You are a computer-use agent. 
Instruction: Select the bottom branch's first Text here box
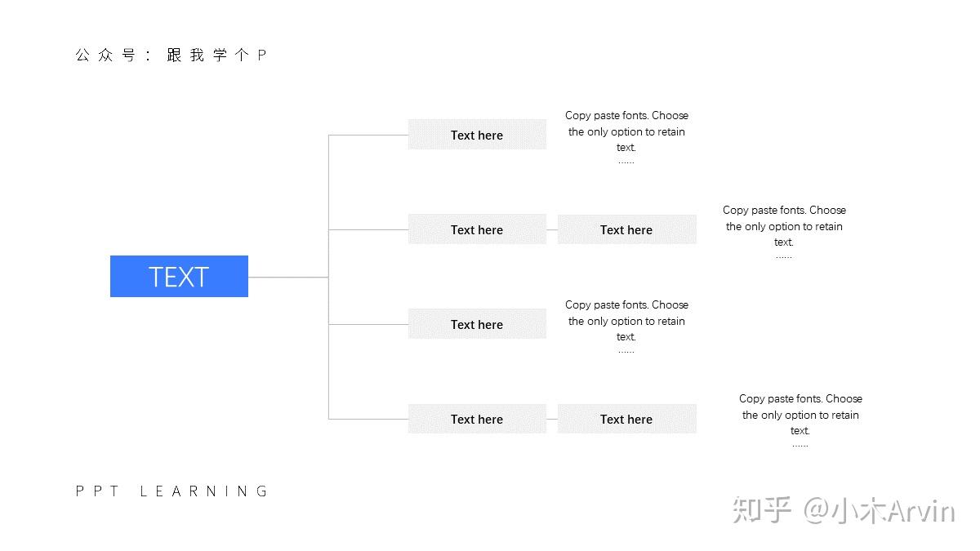point(477,419)
